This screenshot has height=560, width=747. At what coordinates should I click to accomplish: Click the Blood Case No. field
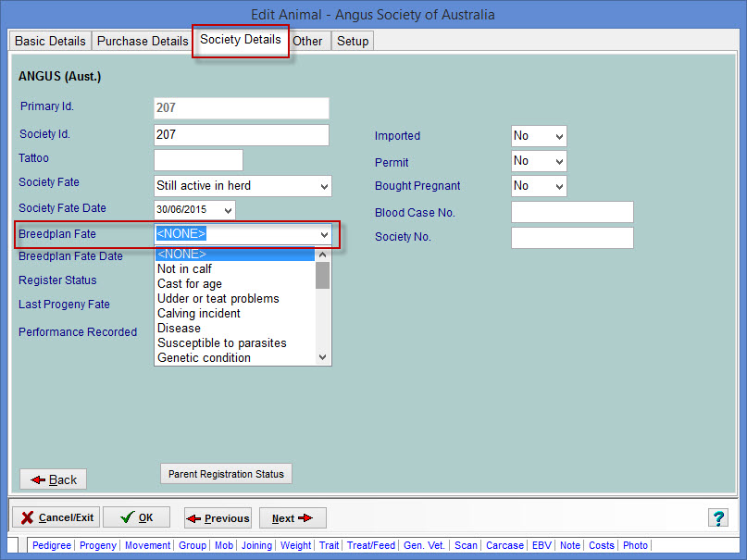point(572,212)
